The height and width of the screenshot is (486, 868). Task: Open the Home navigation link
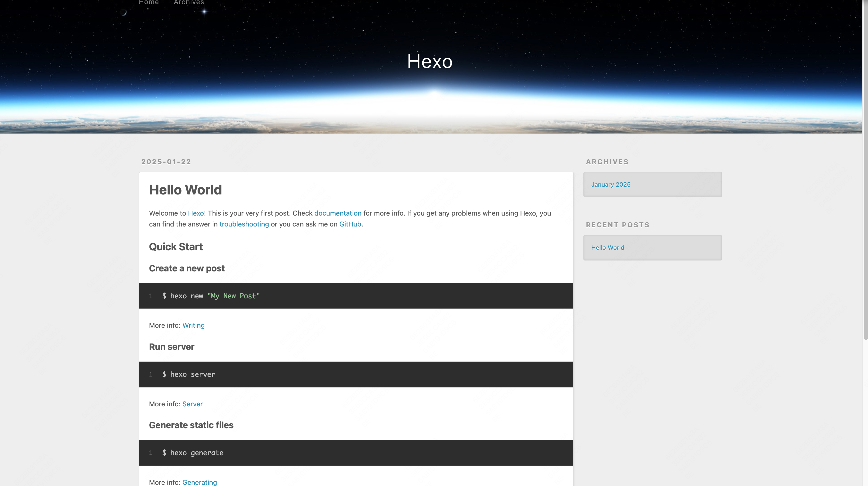(x=149, y=2)
